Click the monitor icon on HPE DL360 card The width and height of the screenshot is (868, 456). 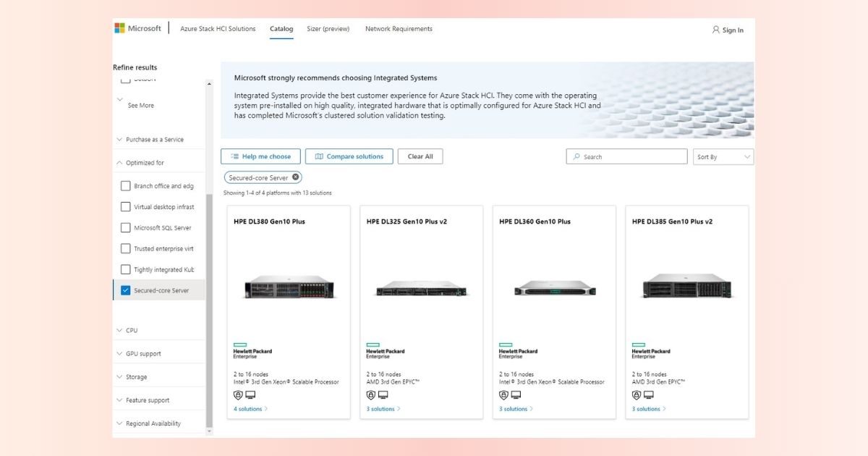(516, 395)
